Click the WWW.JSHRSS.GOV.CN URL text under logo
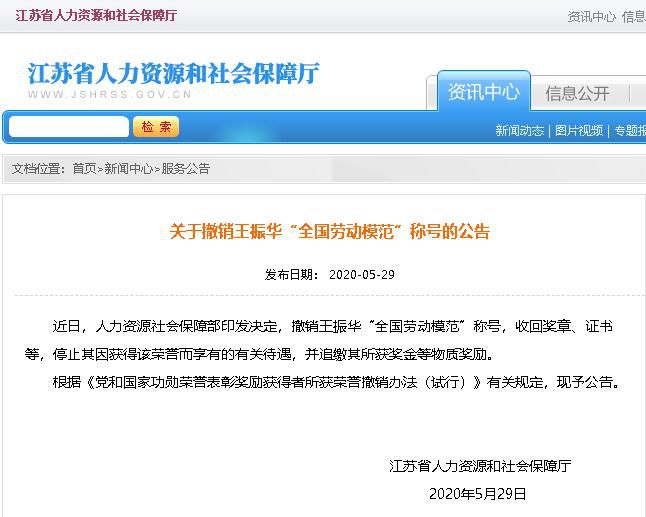 pyautogui.click(x=110, y=95)
